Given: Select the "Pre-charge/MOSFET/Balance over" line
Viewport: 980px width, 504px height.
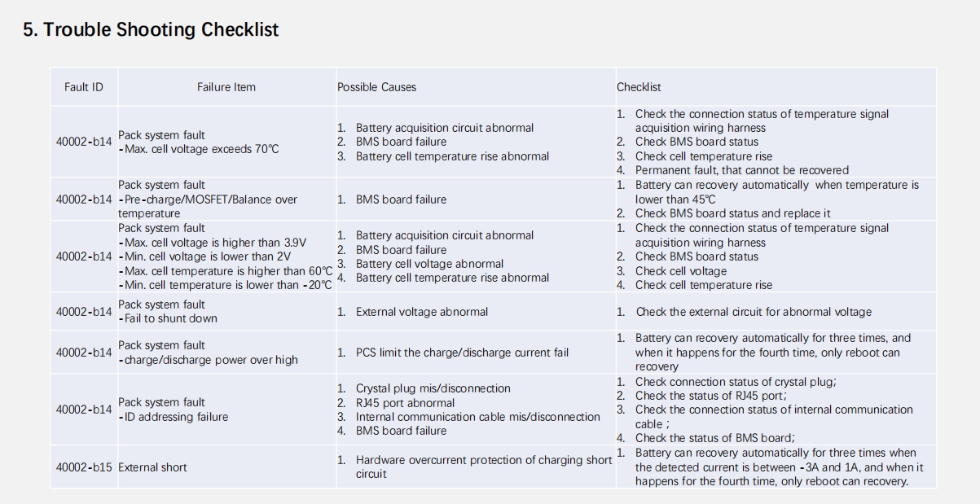Looking at the screenshot, I should (210, 199).
